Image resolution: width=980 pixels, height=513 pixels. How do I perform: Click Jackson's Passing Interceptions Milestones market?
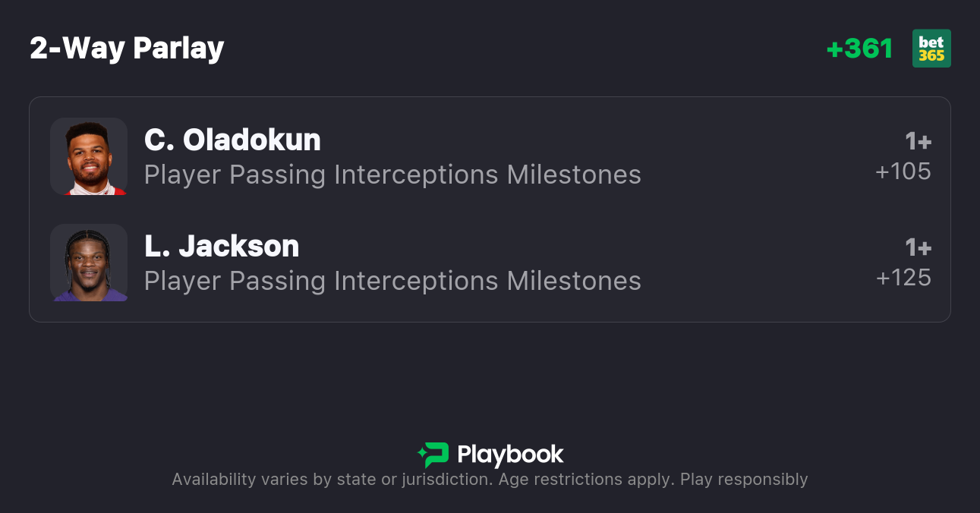(392, 282)
